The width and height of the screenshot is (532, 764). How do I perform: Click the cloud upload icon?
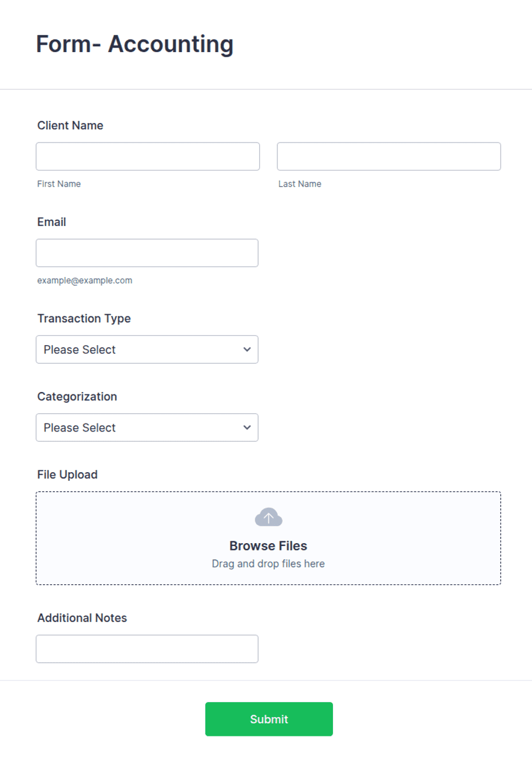(268, 517)
